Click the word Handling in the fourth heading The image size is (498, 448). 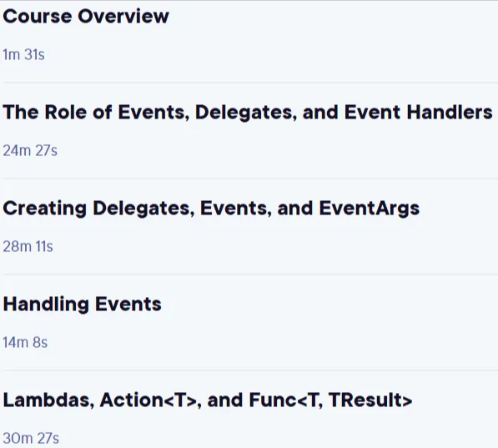point(46,304)
